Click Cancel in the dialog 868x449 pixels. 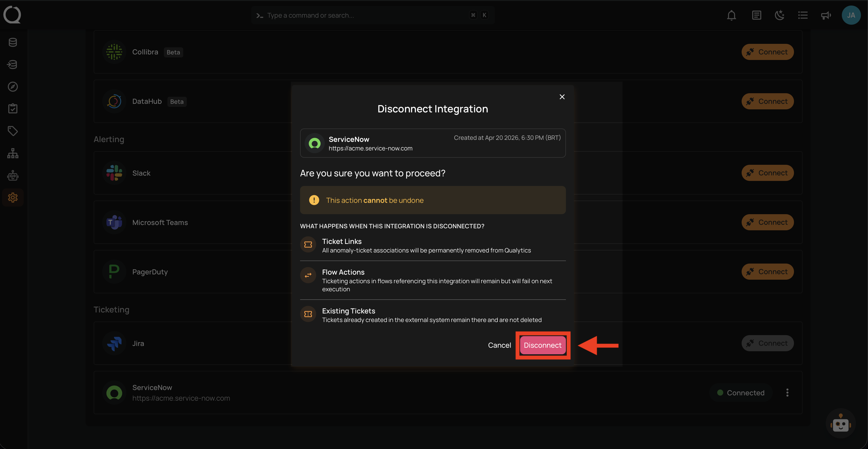pos(499,345)
